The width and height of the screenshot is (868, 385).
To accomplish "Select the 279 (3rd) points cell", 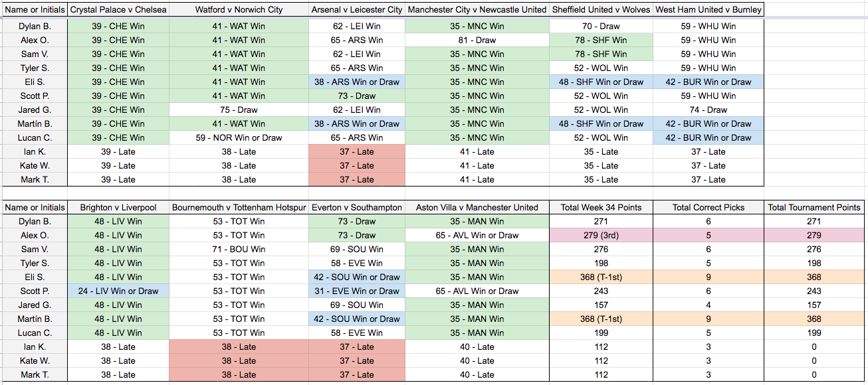I will (601, 236).
